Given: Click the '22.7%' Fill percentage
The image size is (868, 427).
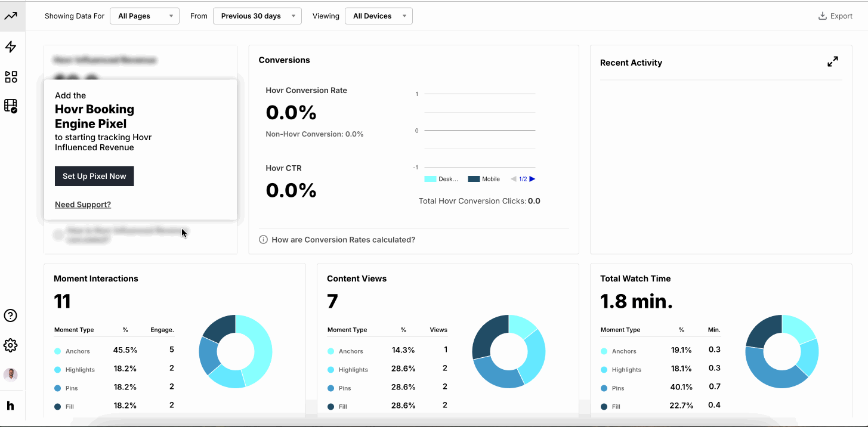Looking at the screenshot, I should (x=681, y=406).
